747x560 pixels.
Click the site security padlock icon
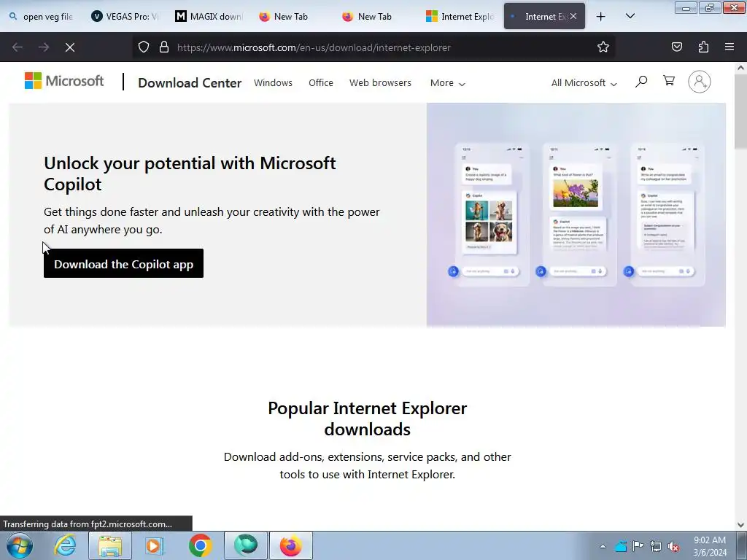[x=164, y=47]
